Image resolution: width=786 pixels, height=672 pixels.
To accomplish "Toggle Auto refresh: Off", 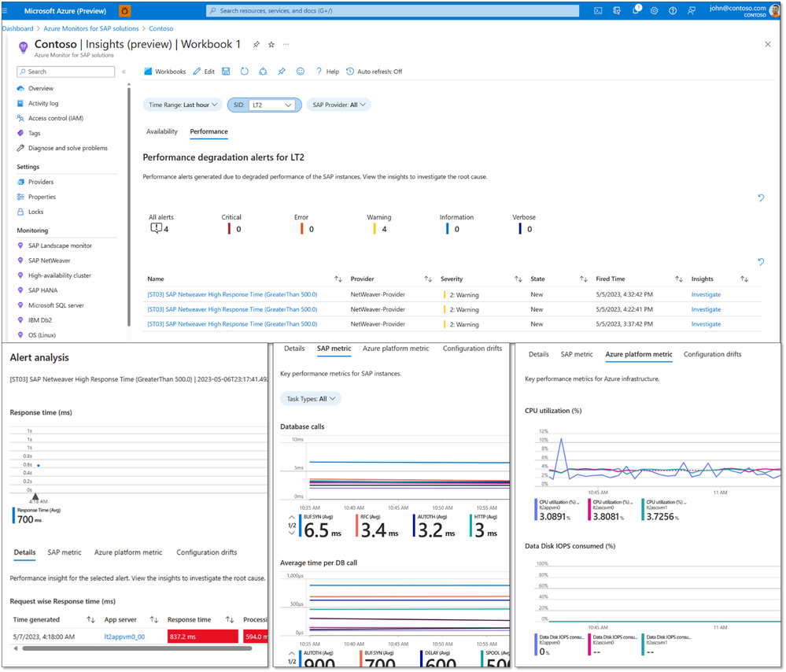I will (374, 71).
